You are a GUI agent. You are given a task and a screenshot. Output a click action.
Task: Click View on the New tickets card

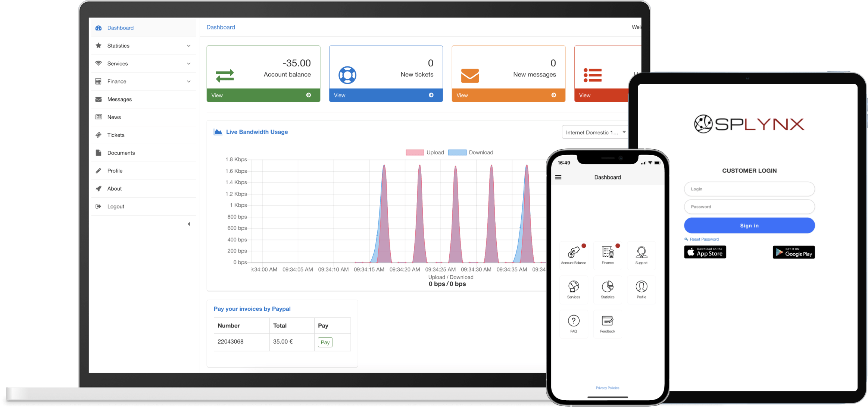(x=386, y=95)
